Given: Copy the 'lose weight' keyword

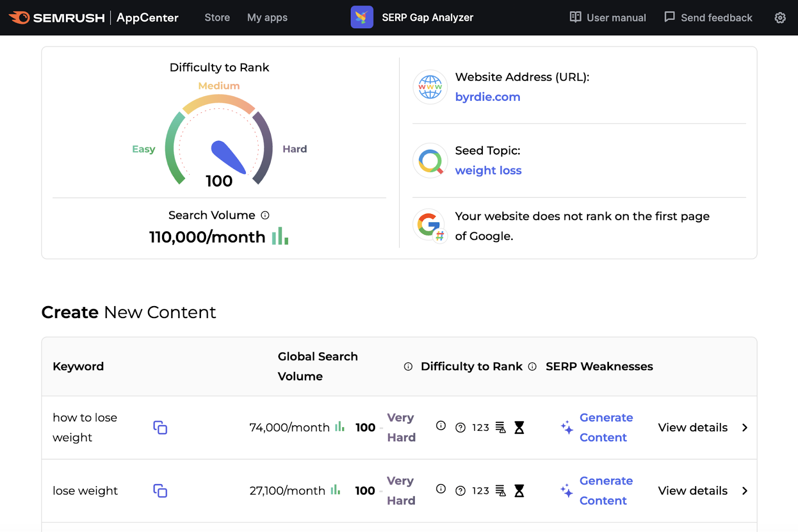Looking at the screenshot, I should 160,491.
